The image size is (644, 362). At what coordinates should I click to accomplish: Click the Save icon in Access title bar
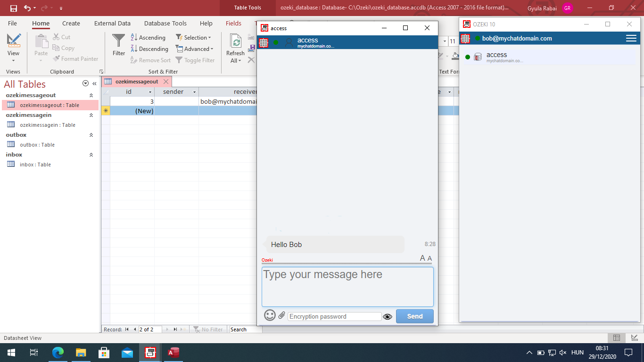point(13,8)
